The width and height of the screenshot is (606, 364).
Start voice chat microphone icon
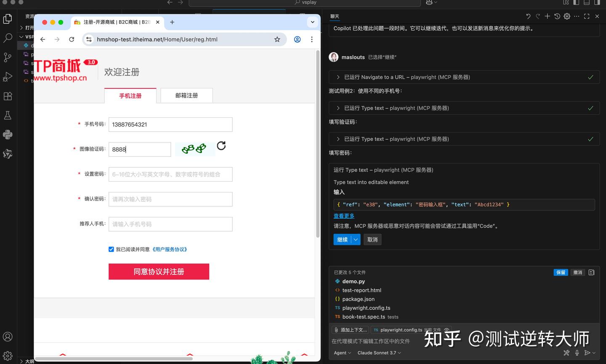coord(577,353)
